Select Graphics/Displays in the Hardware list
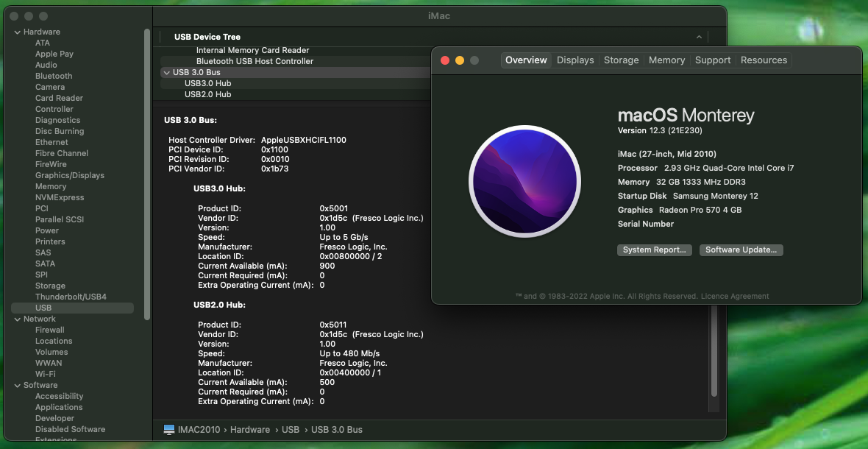 pos(70,175)
